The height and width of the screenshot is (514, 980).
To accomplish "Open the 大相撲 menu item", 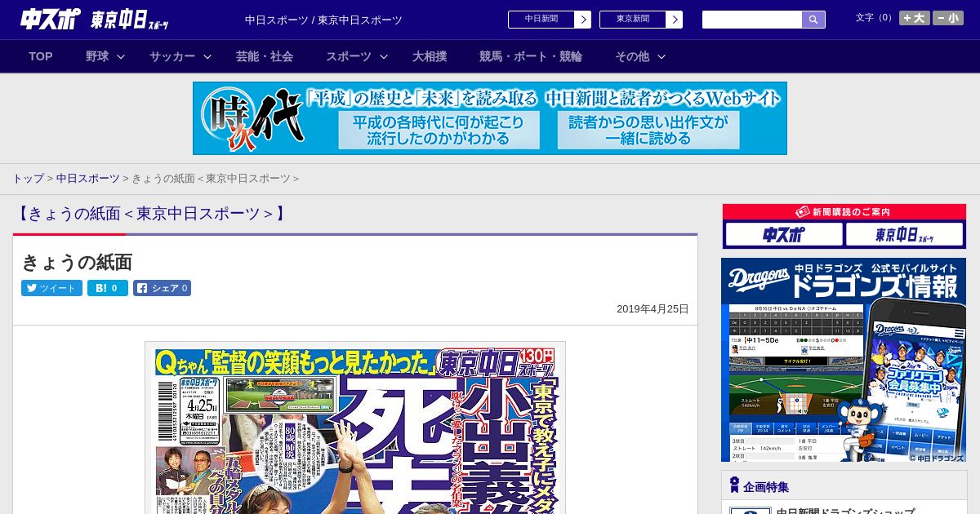I will pyautogui.click(x=430, y=56).
